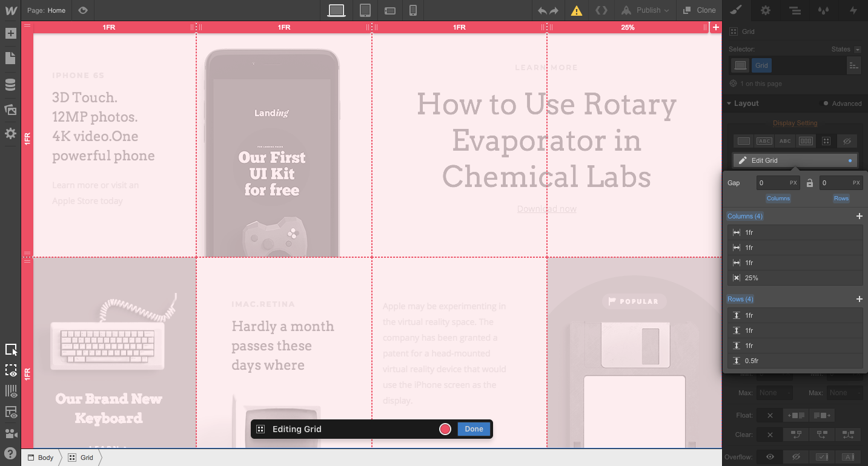Click the Grid class tag in Selector

[761, 65]
